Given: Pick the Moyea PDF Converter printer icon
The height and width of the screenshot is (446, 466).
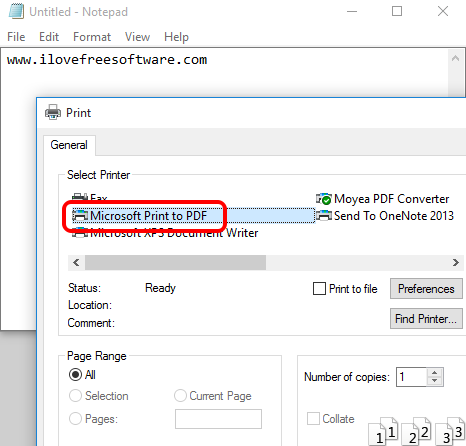Looking at the screenshot, I should [323, 199].
